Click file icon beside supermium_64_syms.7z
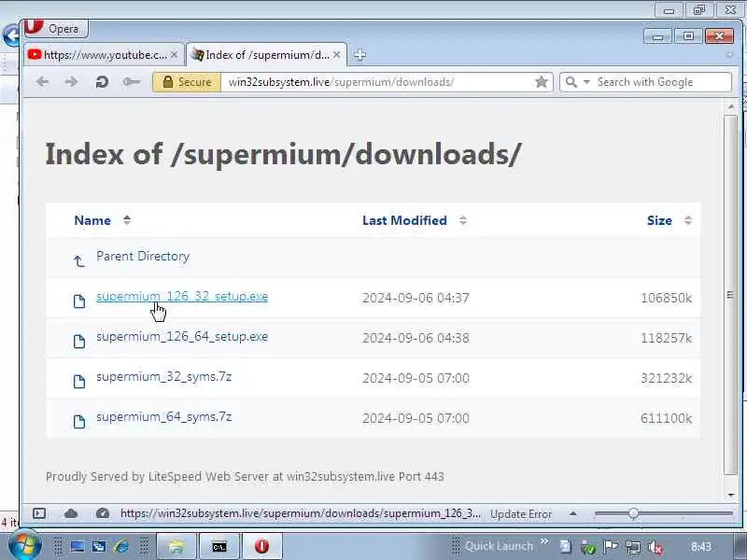Viewport: 747px width, 560px height. click(x=79, y=422)
